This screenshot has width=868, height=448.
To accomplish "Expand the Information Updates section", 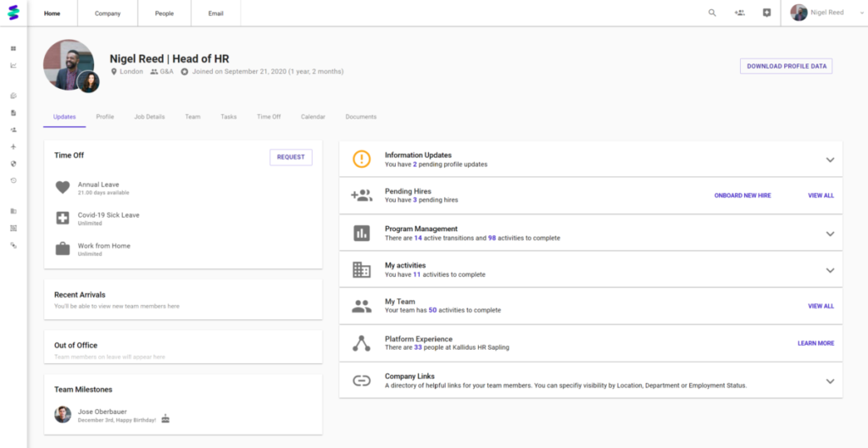I will [x=830, y=160].
